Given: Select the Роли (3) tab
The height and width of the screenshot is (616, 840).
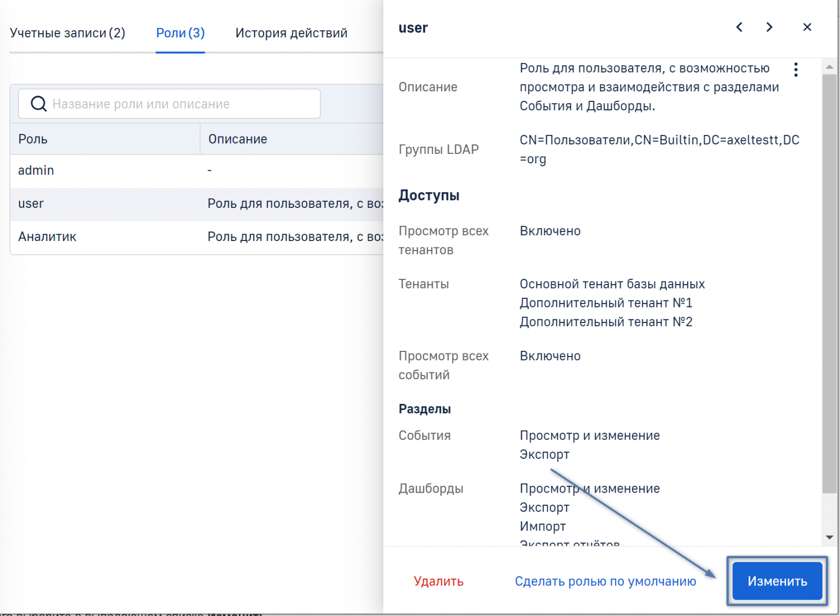Looking at the screenshot, I should 180,33.
